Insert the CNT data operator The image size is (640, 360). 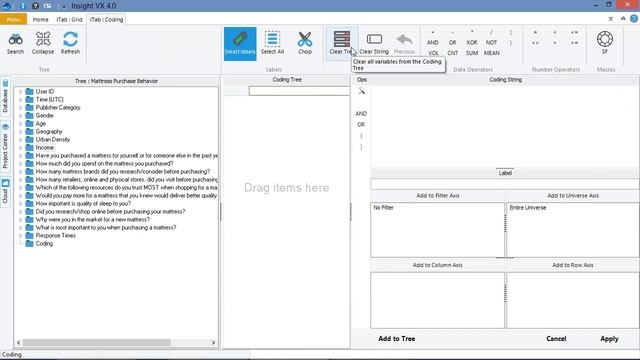pos(453,53)
